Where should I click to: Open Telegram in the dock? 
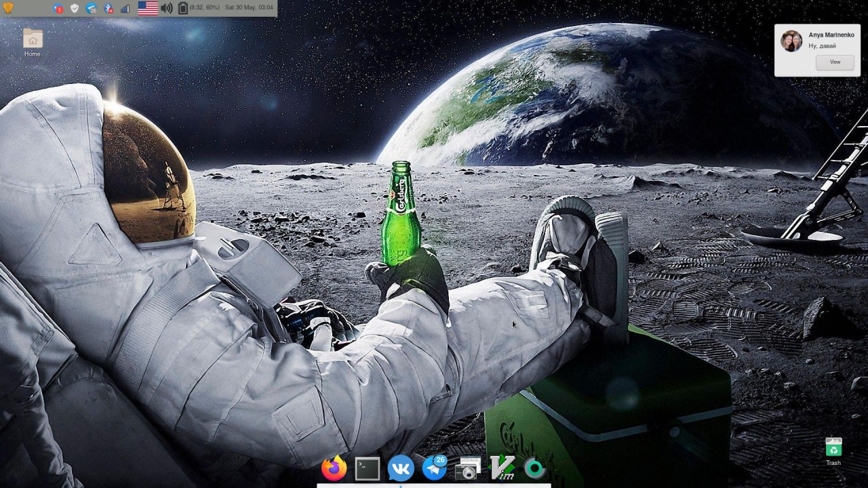(435, 468)
